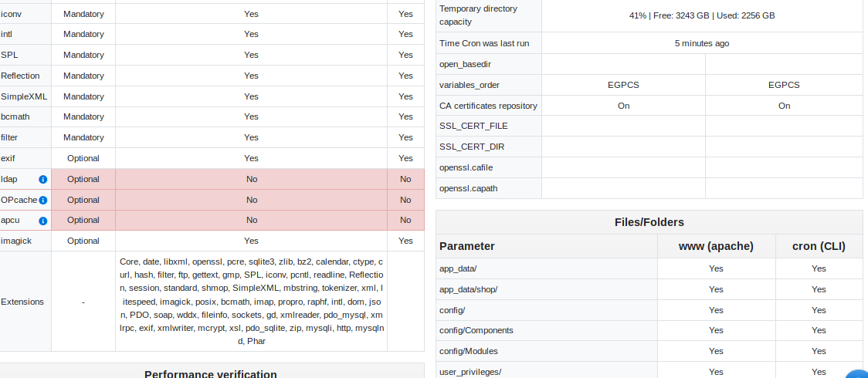Click the info icon next to OPcache
The image size is (868, 378).
pyautogui.click(x=42, y=200)
